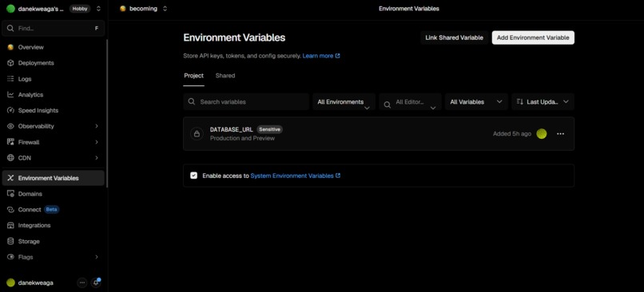Click the F shortcut key hint in Find
This screenshot has width=644, height=292.
[97, 28]
